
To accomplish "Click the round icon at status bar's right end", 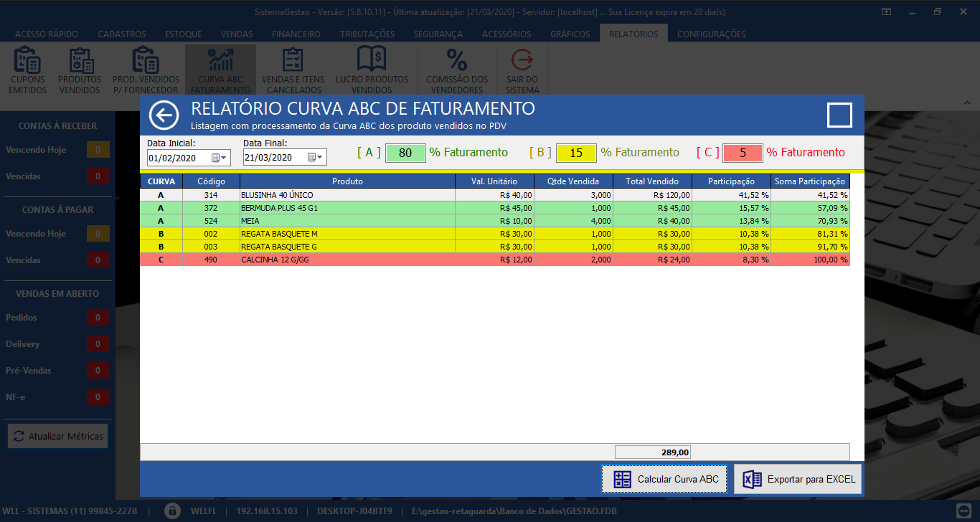I will click(x=965, y=511).
